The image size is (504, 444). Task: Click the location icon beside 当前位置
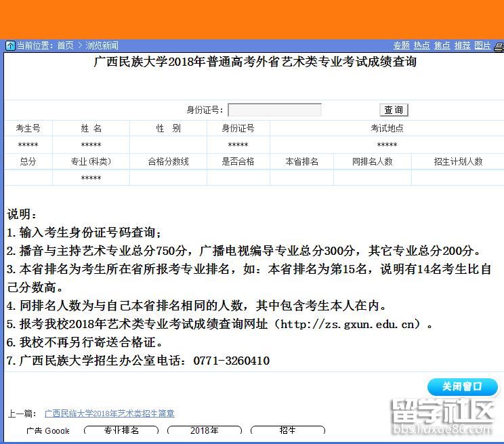(10, 46)
